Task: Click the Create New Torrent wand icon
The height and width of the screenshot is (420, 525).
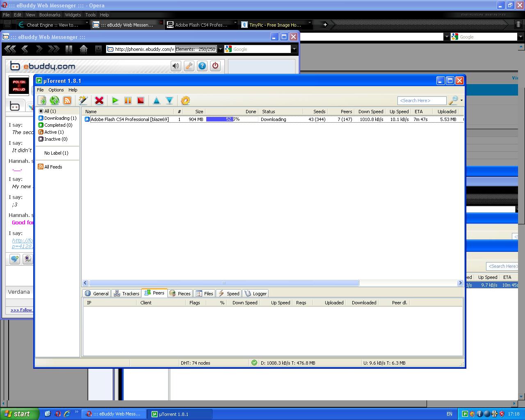Action: point(83,100)
